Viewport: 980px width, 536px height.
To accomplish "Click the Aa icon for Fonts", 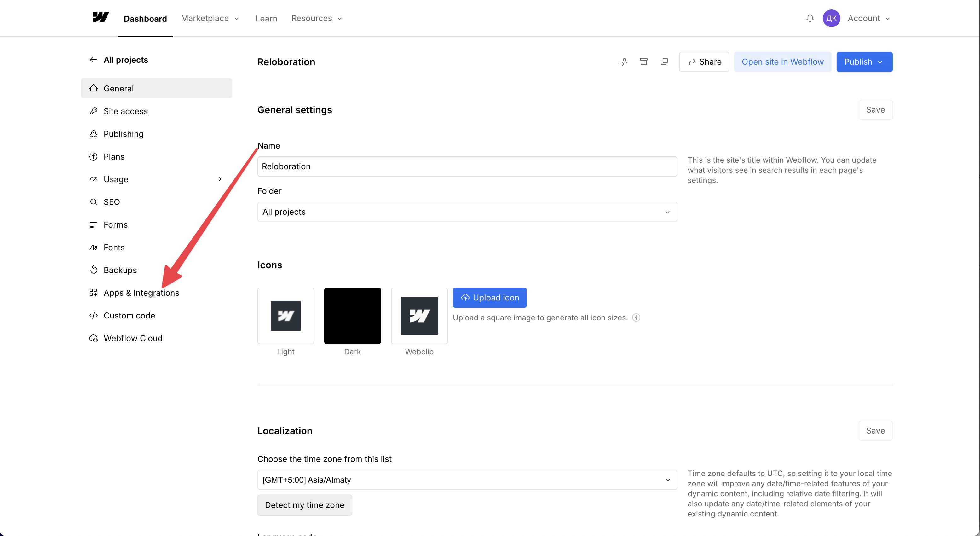I will [x=94, y=247].
